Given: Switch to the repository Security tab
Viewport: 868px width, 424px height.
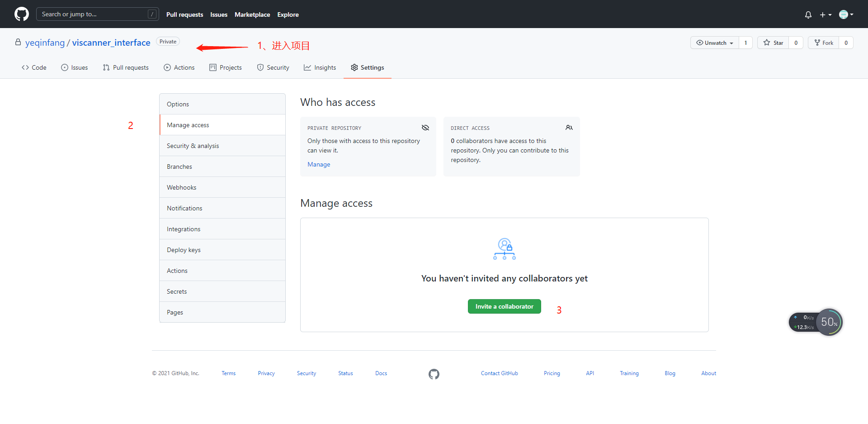Looking at the screenshot, I should [x=273, y=67].
